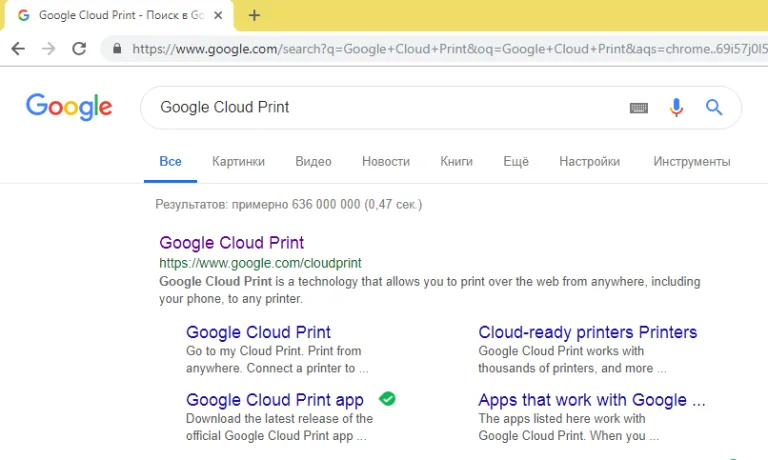Click green verified checkmark beside Cloud Print app
Viewport: 768px width, 460px height.
coord(387,399)
